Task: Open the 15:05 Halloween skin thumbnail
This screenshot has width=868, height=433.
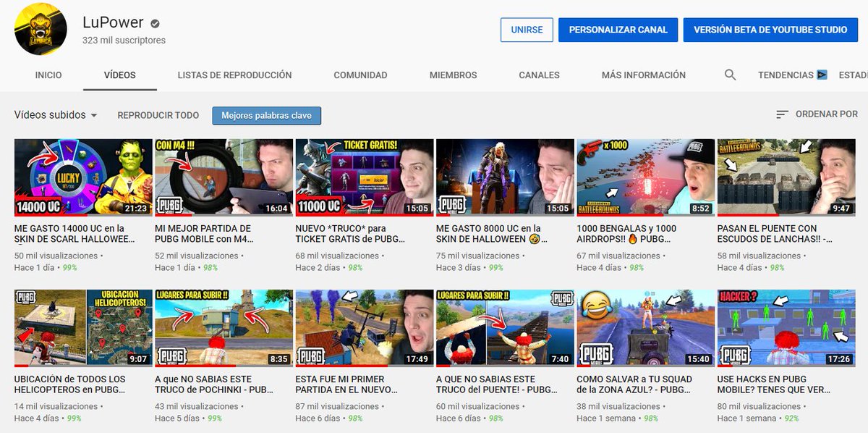Action: [505, 177]
